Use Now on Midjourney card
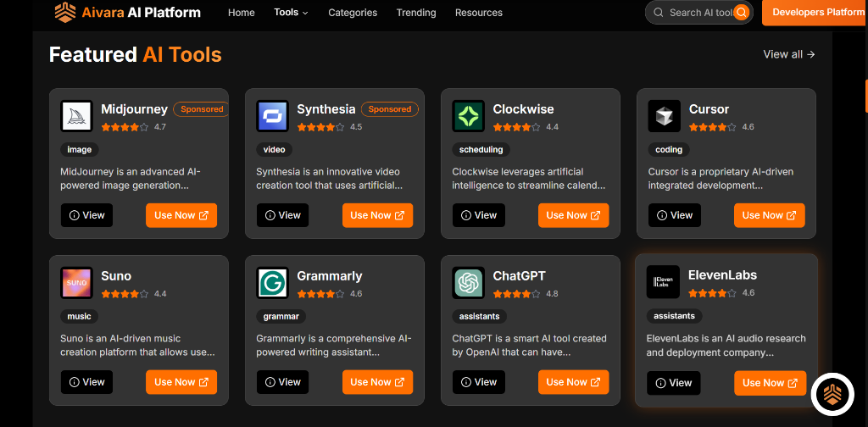Image resolution: width=868 pixels, height=427 pixels. click(181, 215)
